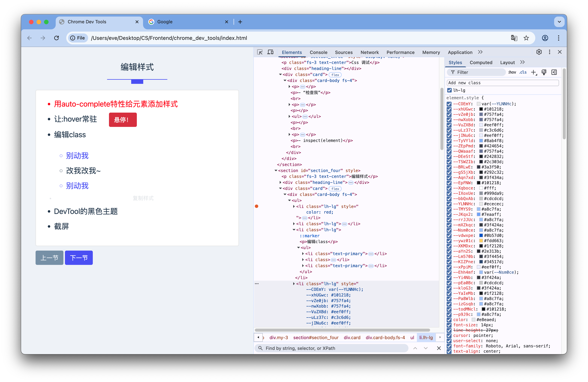Activate the inspect element picker icon
The height and width of the screenshot is (382, 588).
coord(260,52)
